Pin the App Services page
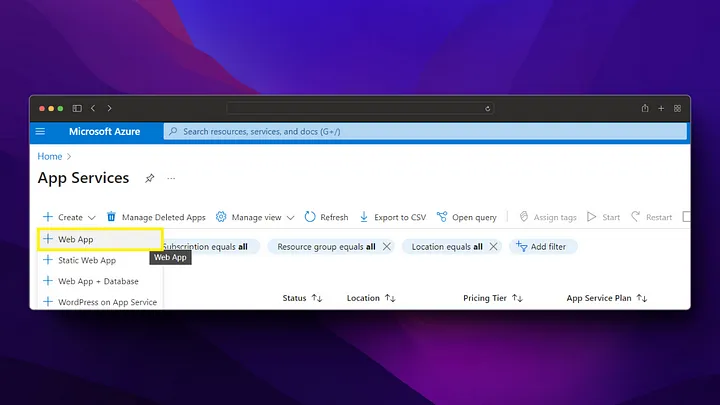The height and width of the screenshot is (405, 720). pyautogui.click(x=150, y=178)
